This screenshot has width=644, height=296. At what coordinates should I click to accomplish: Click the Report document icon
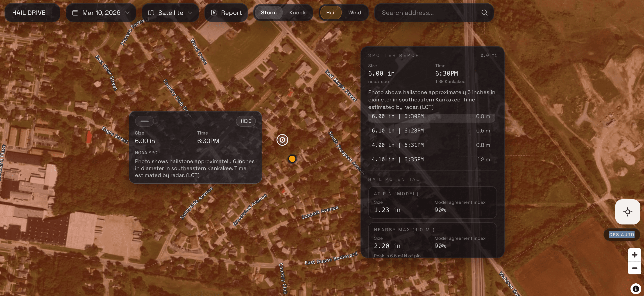[214, 13]
